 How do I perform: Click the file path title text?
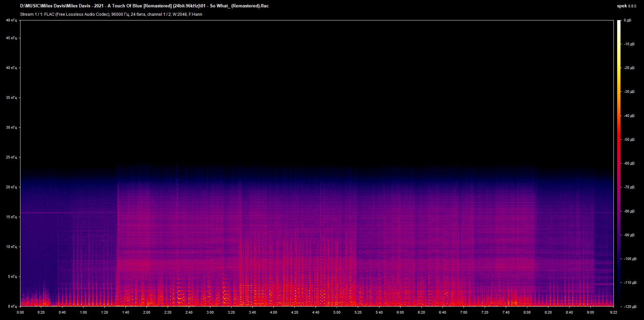tap(144, 6)
